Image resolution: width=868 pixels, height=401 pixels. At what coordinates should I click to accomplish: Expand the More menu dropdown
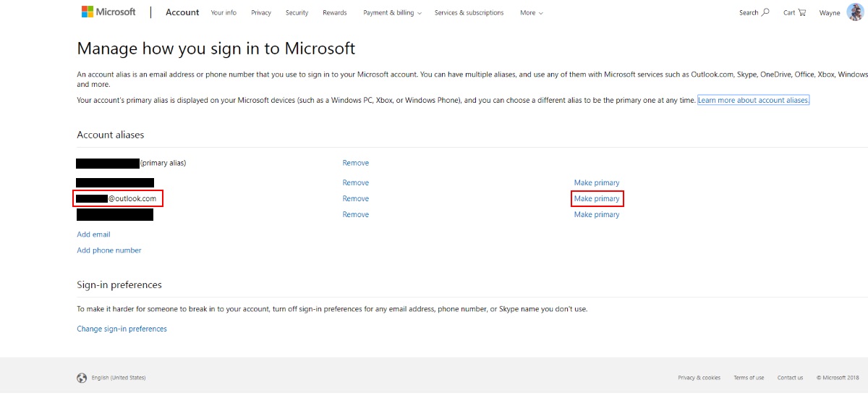click(x=532, y=13)
